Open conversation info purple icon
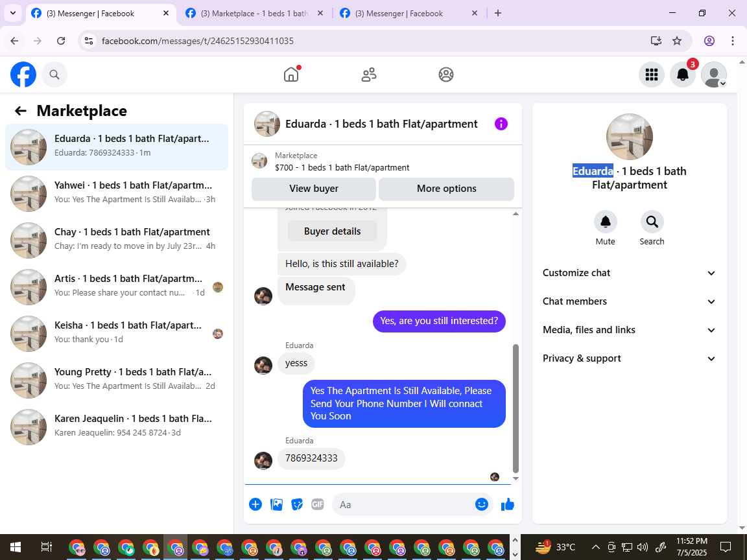 tap(501, 124)
